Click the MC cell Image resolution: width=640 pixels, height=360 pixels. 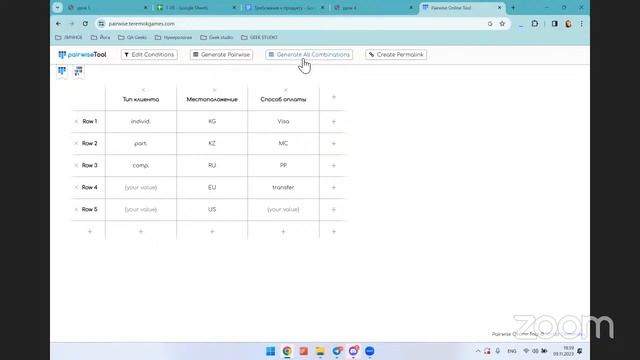pos(283,144)
